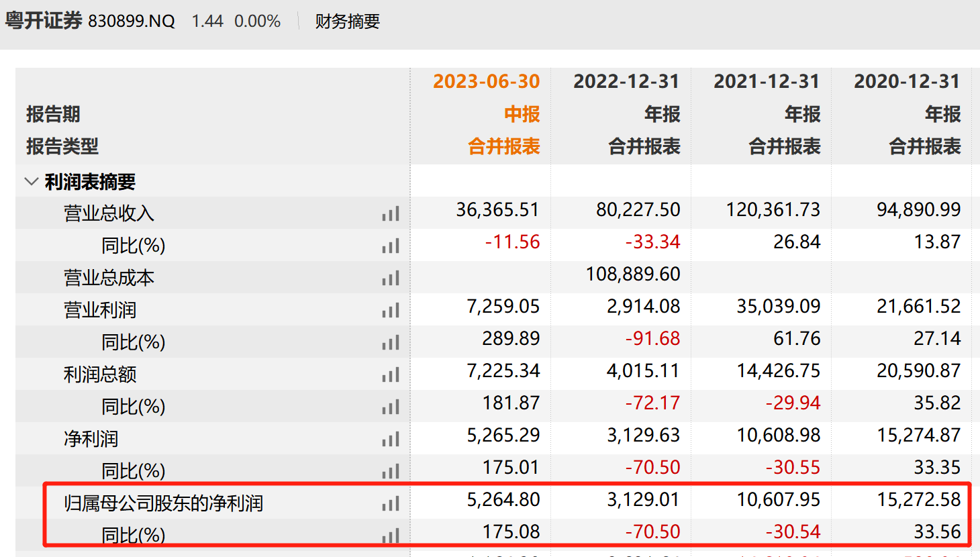Select the 2020-12-31 report column header
This screenshot has height=557, width=980.
[908, 81]
